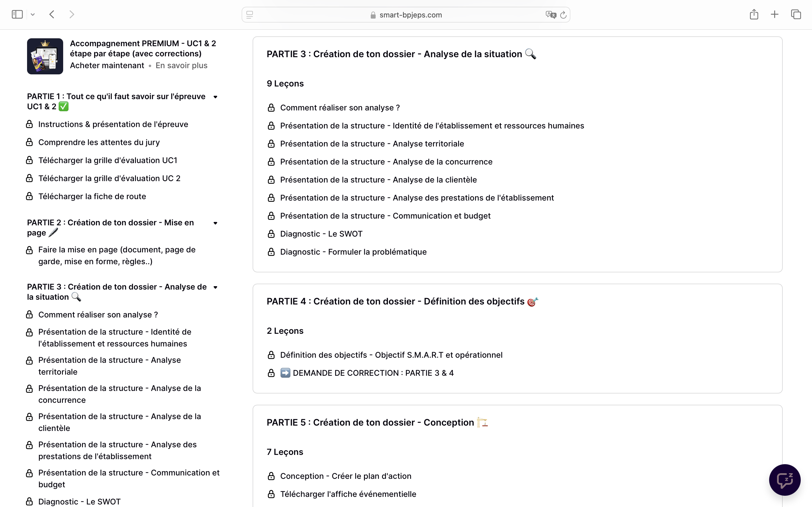
Task: Click the reader view icon in address bar
Action: 250,15
